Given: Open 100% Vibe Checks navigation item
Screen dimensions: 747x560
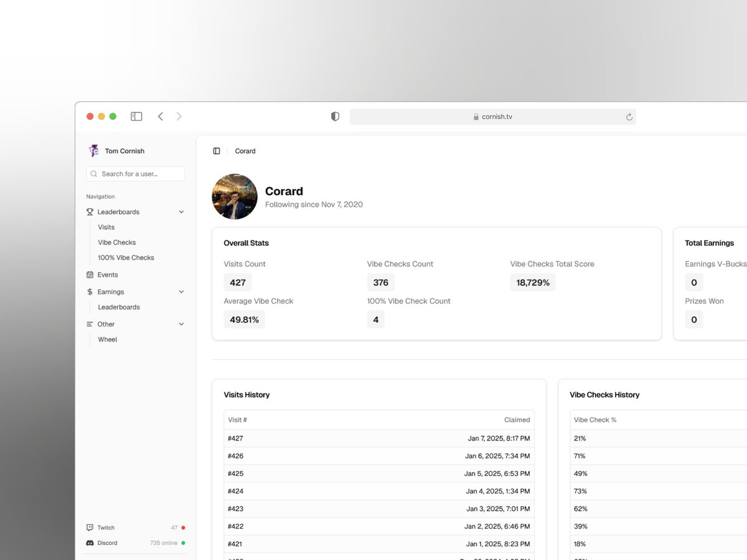Looking at the screenshot, I should 125,257.
